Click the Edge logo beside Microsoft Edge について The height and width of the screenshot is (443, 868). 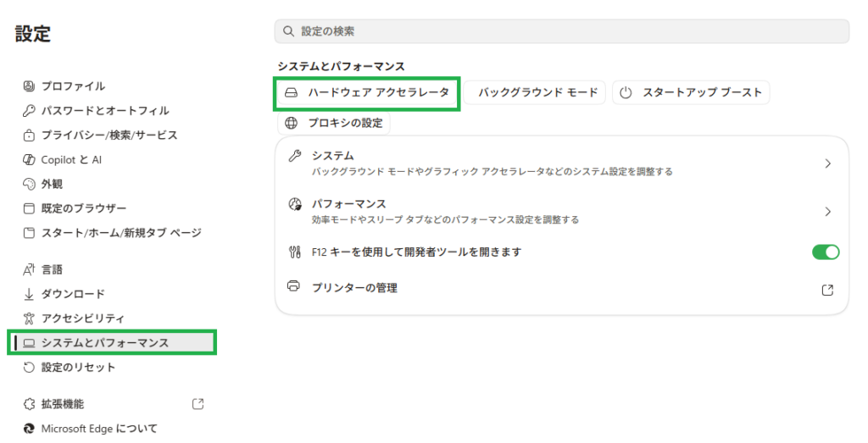pos(29,429)
